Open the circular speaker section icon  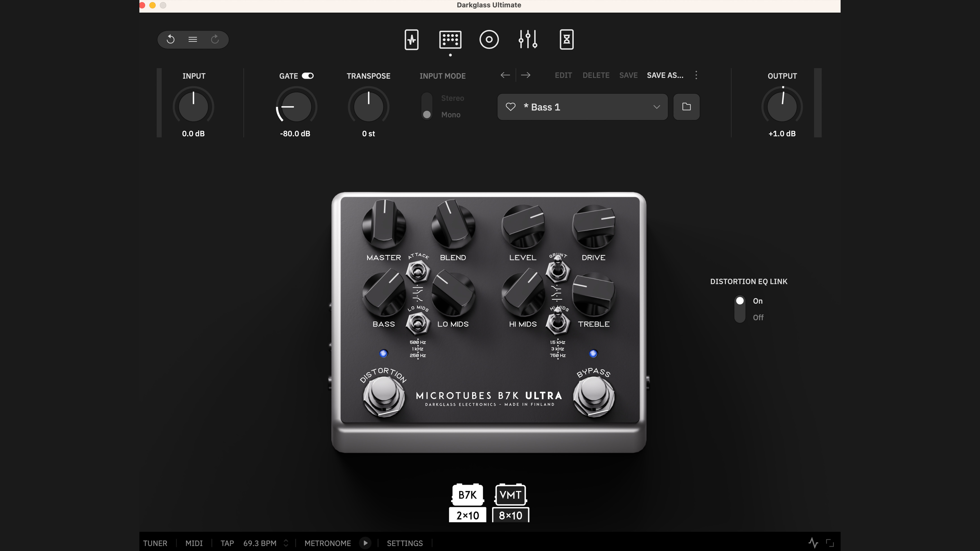coord(489,40)
